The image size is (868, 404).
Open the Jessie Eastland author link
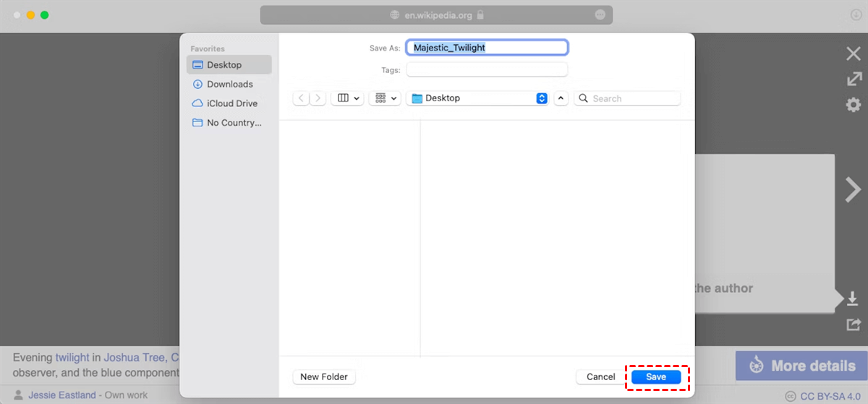click(x=62, y=395)
